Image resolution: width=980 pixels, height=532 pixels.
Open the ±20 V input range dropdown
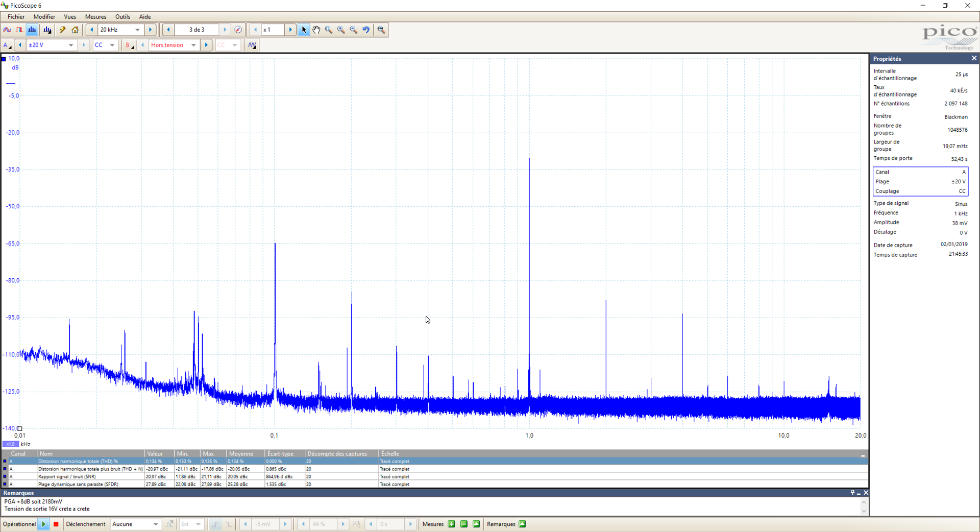[71, 45]
